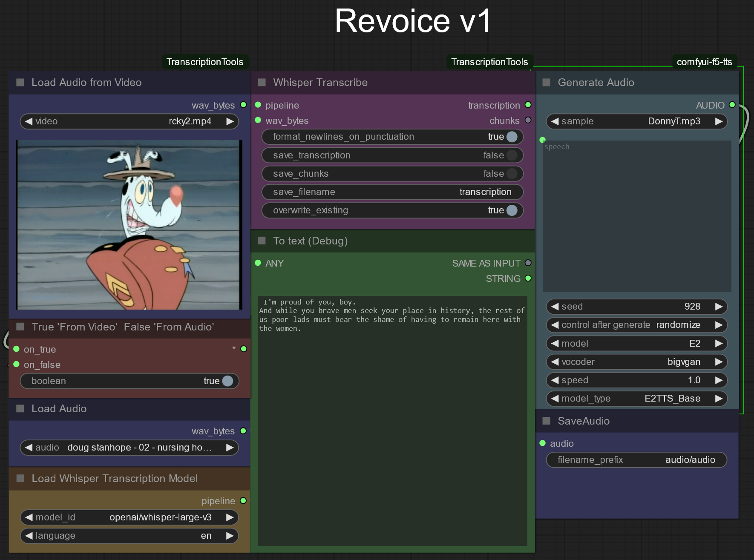Image resolution: width=754 pixels, height=560 pixels.
Task: Select previous video file
Action: tap(29, 121)
